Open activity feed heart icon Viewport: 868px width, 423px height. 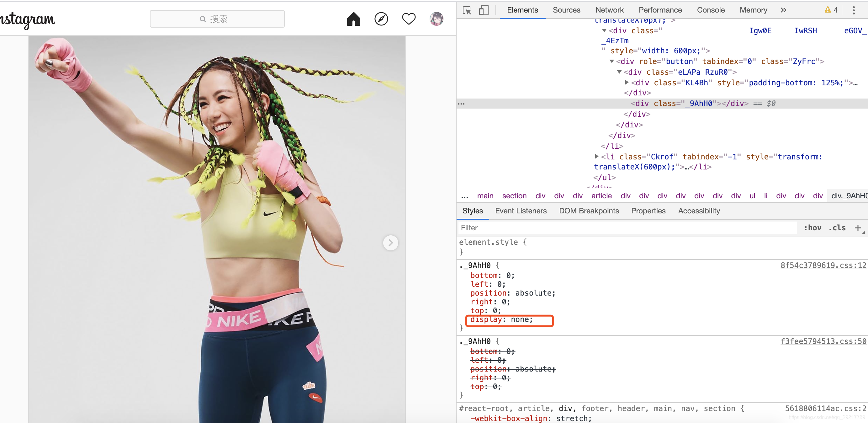[409, 19]
